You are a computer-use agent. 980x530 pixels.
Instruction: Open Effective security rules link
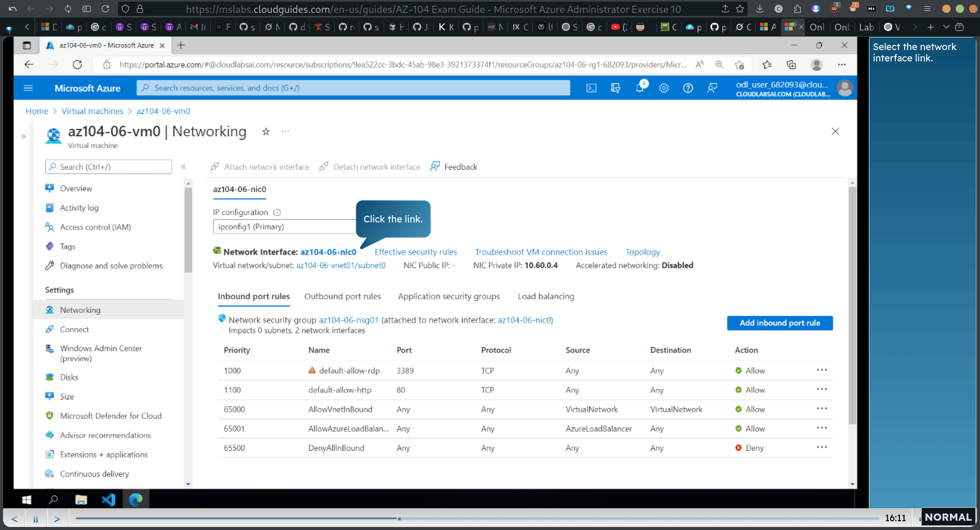pyautogui.click(x=416, y=252)
